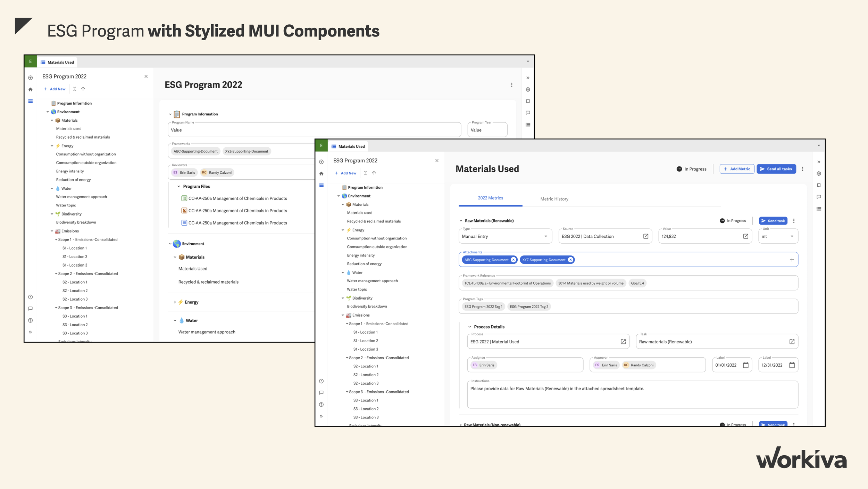
Task: Open tab bar dropdown arrow in front window
Action: pyautogui.click(x=819, y=146)
